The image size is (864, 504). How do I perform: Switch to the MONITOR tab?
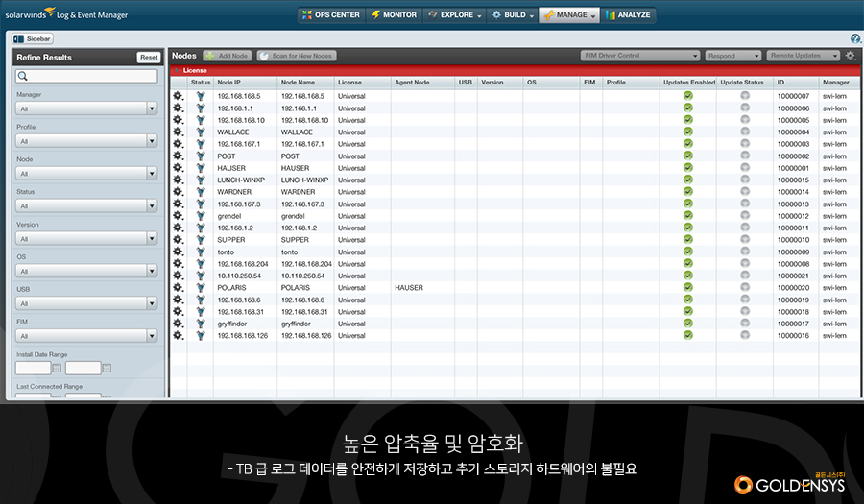tap(394, 14)
